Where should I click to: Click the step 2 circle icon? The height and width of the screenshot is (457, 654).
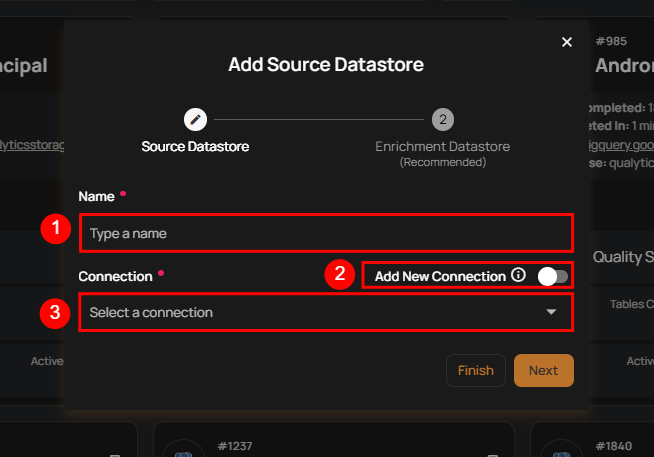[442, 120]
